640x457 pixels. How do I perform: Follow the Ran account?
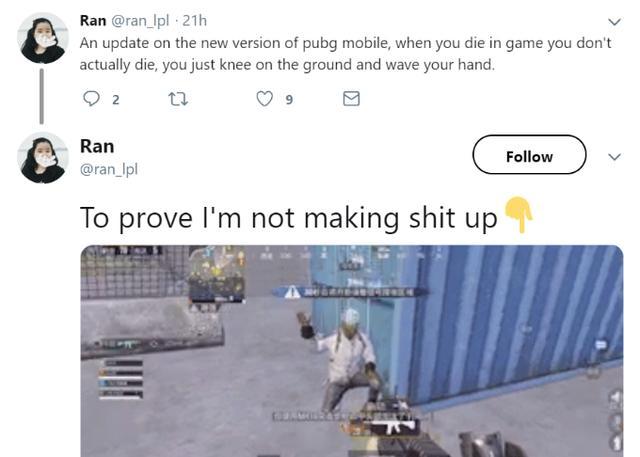click(x=529, y=155)
